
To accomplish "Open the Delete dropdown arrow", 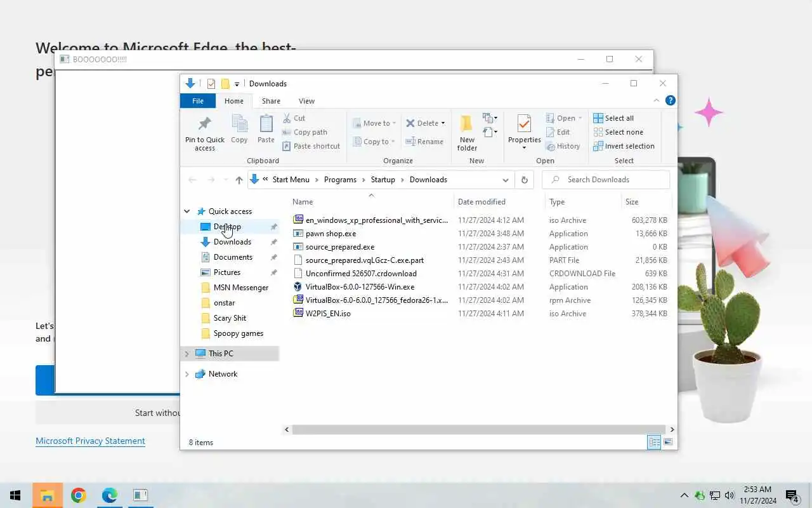I will (x=443, y=123).
